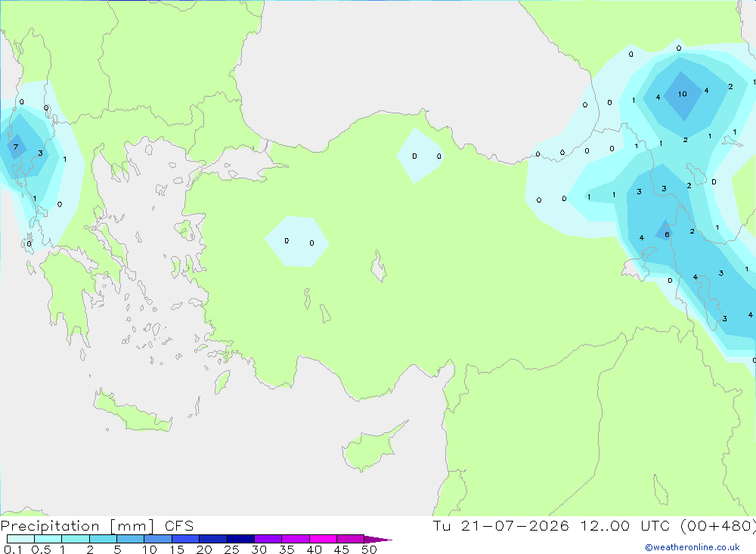Pick the swatch between 45 and 50
Image resolution: width=756 pixels, height=554 pixels.
pyautogui.click(x=350, y=539)
